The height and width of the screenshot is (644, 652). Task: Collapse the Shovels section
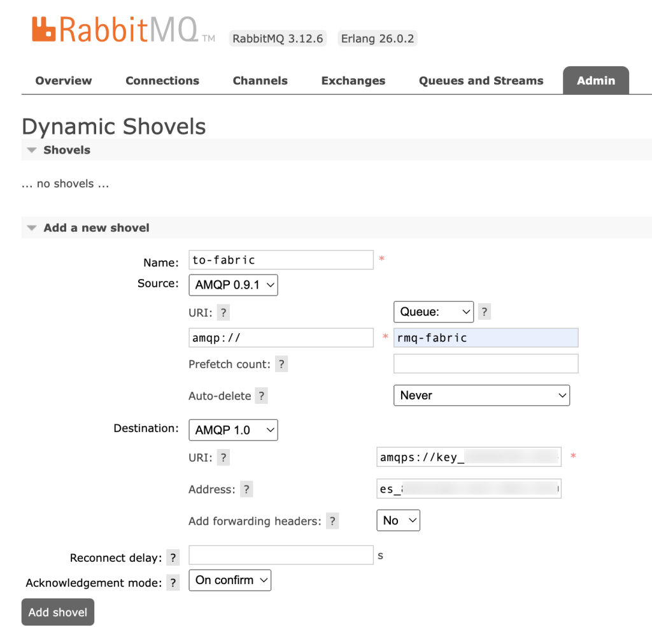point(32,150)
